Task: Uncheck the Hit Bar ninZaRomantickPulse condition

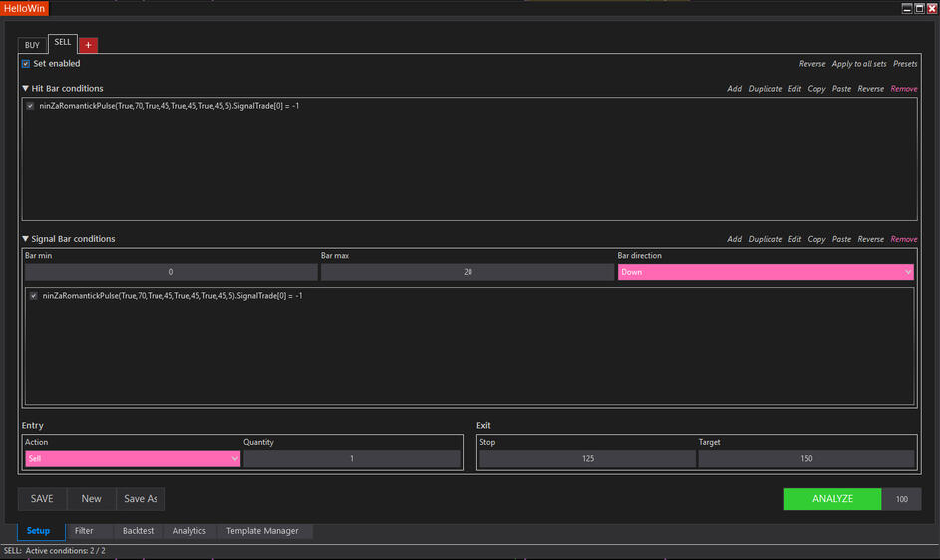Action: coord(30,106)
